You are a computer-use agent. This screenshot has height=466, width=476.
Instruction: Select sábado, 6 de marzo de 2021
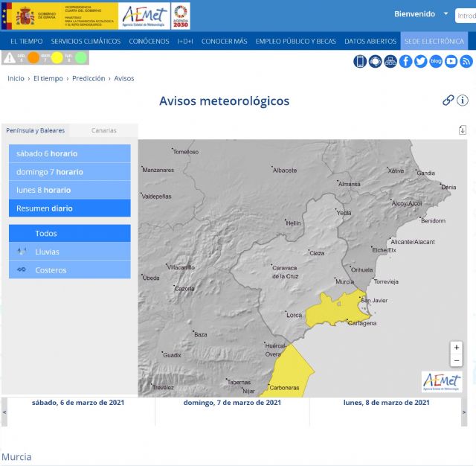tap(78, 403)
